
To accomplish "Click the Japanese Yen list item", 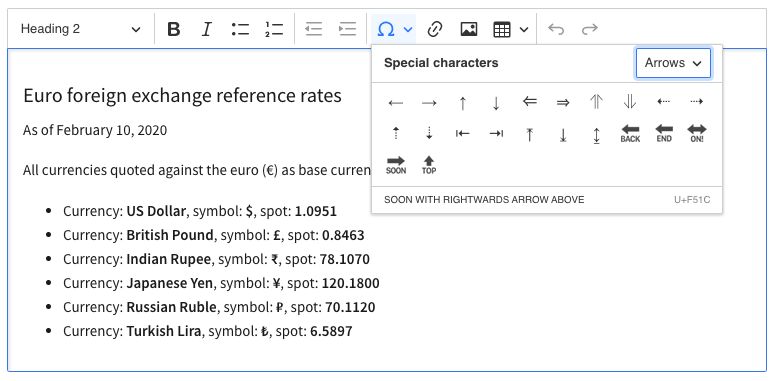I will 221,283.
